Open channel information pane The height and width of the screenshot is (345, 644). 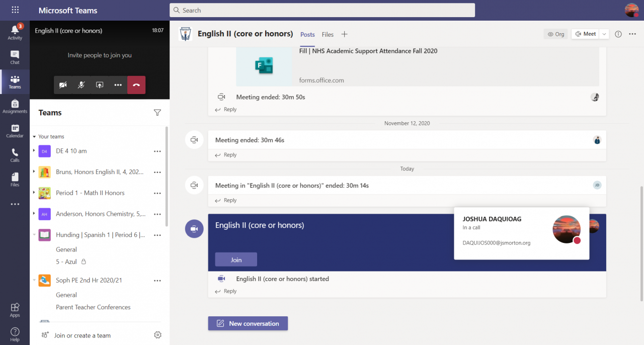(x=618, y=34)
